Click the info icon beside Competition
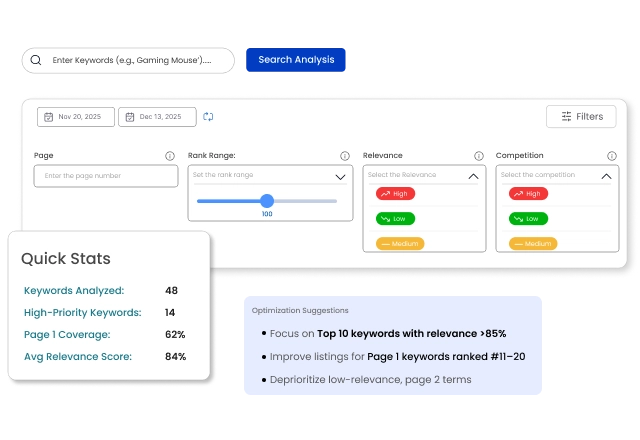 pyautogui.click(x=610, y=156)
